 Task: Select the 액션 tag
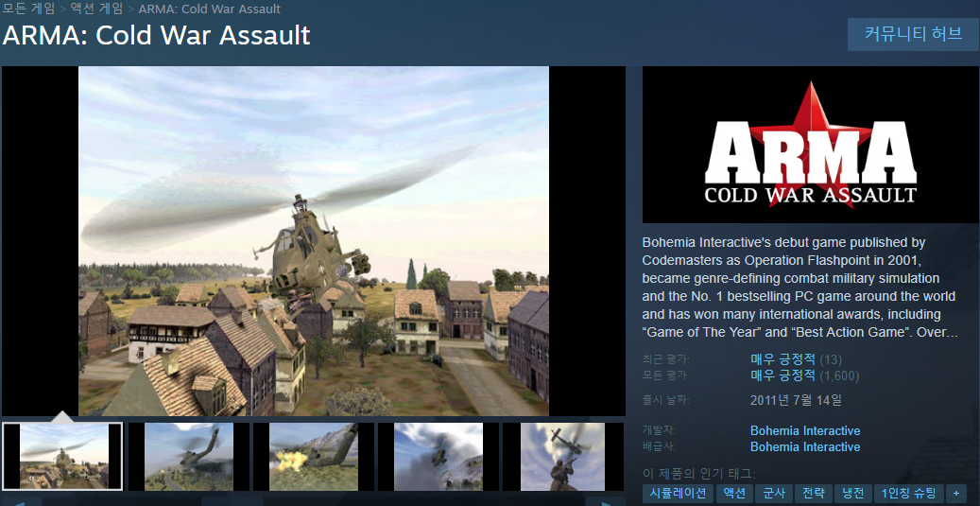tap(733, 493)
